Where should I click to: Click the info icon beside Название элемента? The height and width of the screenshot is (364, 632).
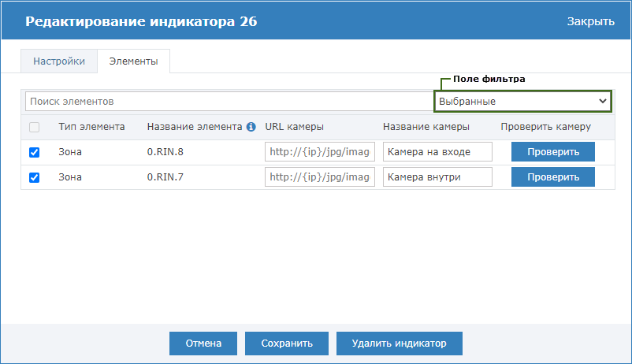point(251,127)
